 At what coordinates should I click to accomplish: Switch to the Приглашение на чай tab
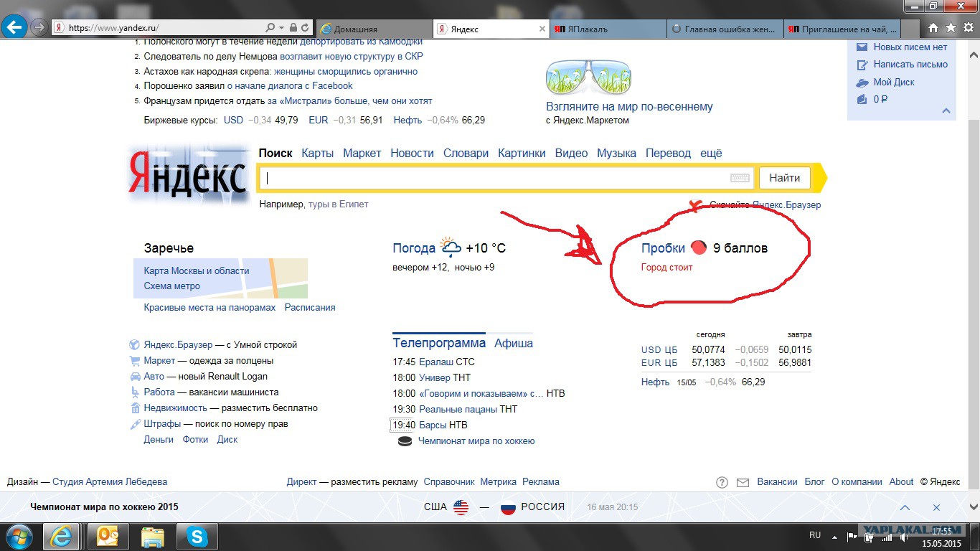click(x=841, y=29)
